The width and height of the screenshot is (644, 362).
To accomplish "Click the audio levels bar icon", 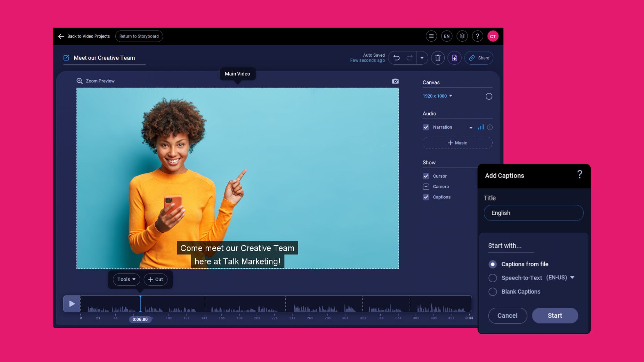I will point(481,127).
